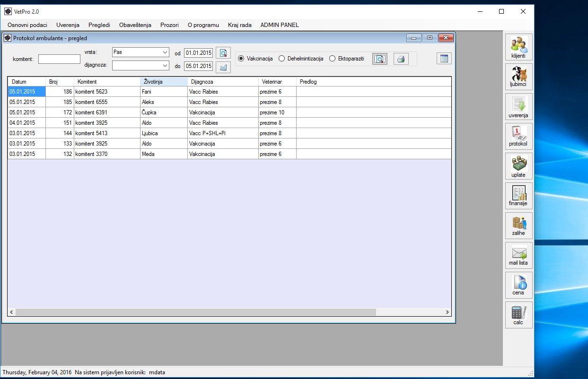Open the uplate payments icon
This screenshot has width=588, height=379.
tap(518, 166)
